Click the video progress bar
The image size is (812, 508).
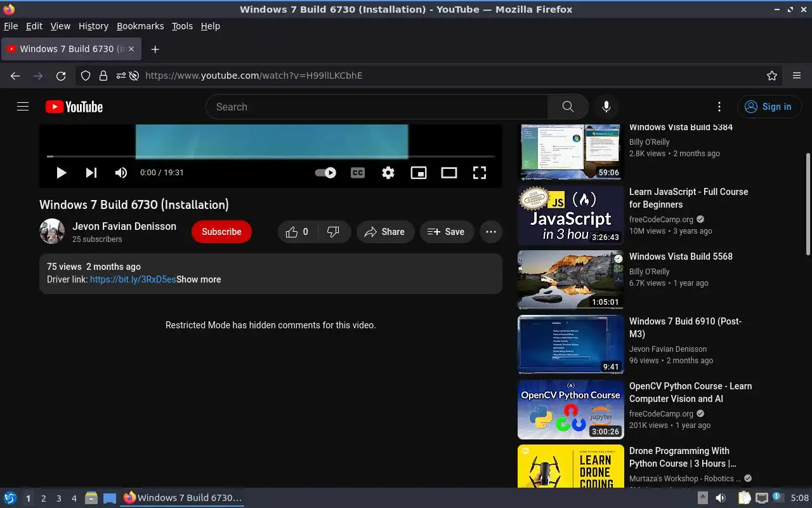pos(270,156)
